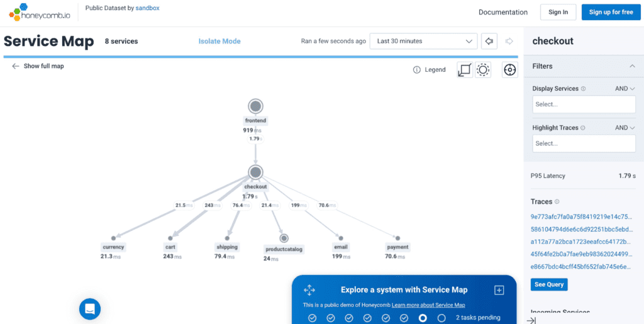Open the Last 30 minutes time dropdown
The image size is (644, 324).
tap(423, 42)
